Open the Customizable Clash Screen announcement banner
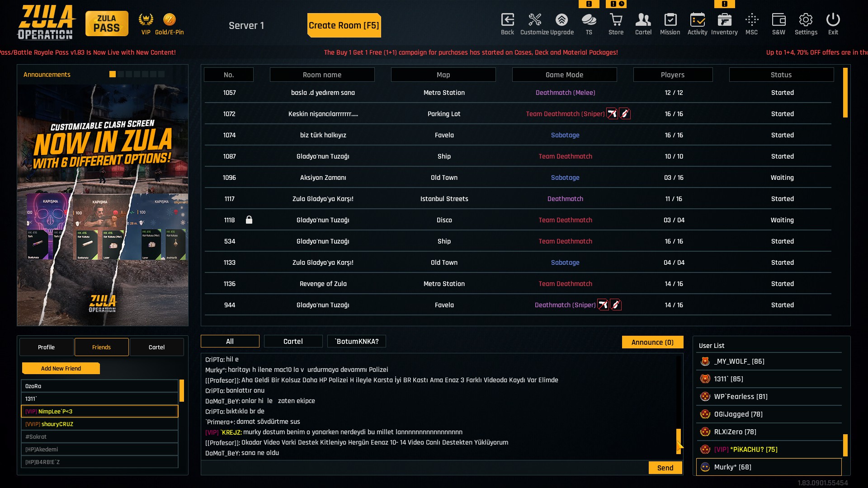 tap(103, 205)
